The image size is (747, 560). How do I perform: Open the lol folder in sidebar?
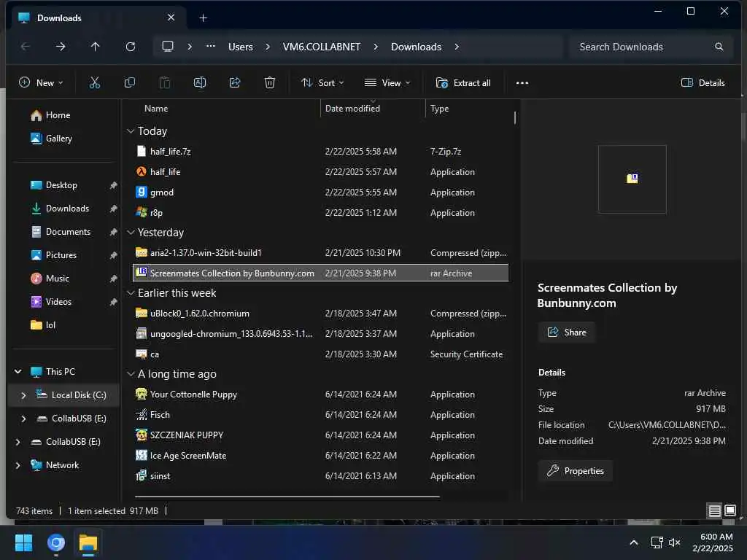(x=43, y=325)
